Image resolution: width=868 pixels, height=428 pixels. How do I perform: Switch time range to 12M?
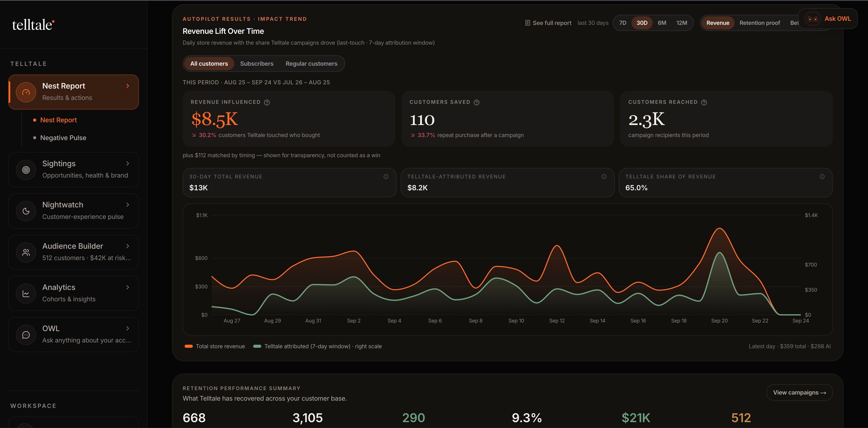pyautogui.click(x=682, y=23)
